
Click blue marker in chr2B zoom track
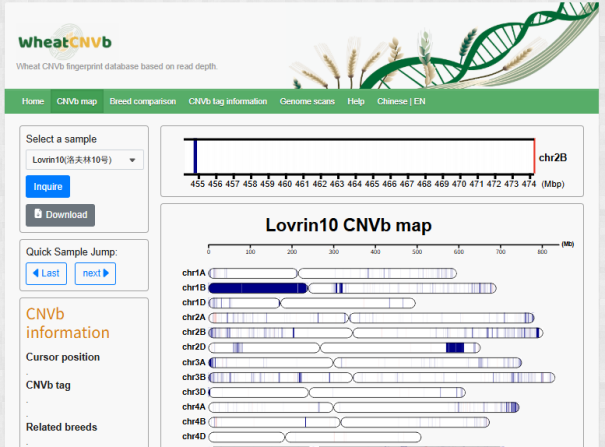coord(196,157)
